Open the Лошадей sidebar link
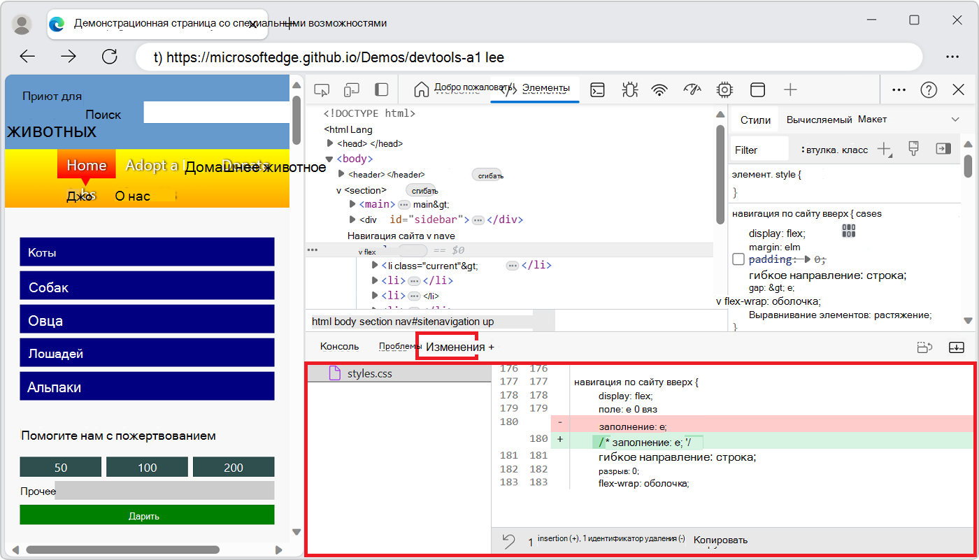 coord(147,354)
